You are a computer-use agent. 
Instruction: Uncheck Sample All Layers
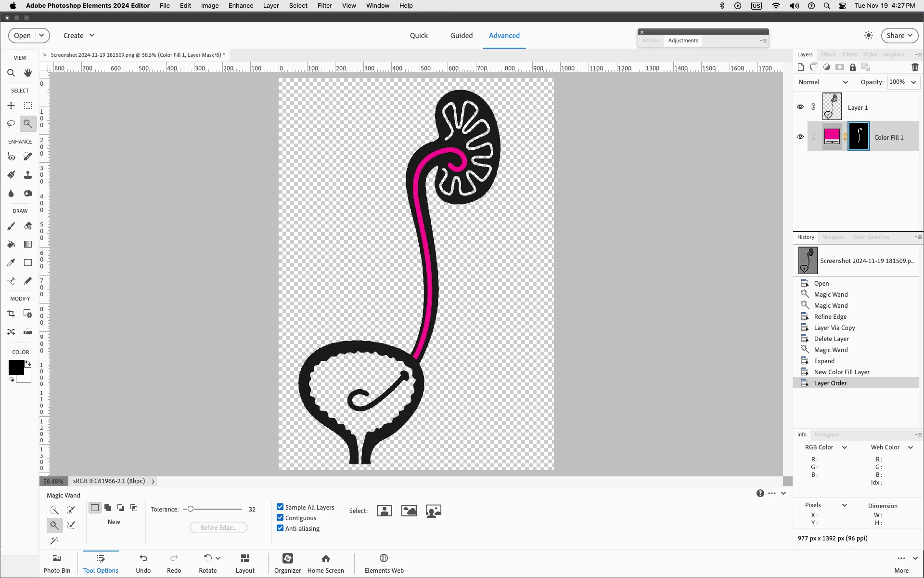coord(280,507)
